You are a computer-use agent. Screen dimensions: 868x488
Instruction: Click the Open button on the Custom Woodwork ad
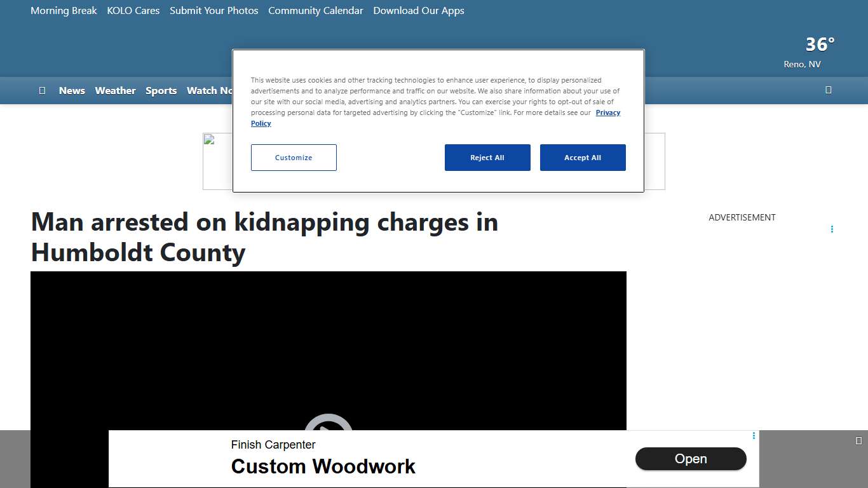click(x=691, y=459)
